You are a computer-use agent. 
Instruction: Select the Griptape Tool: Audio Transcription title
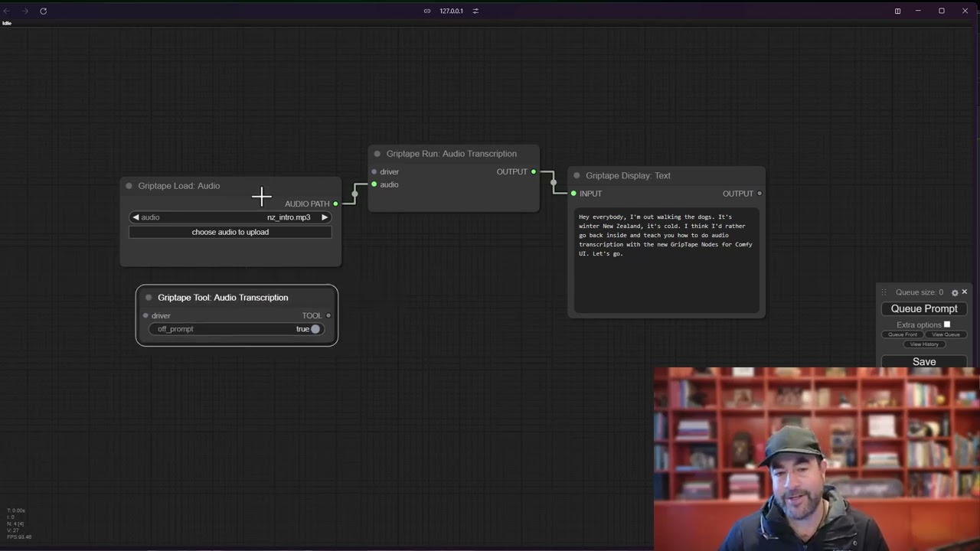[223, 298]
